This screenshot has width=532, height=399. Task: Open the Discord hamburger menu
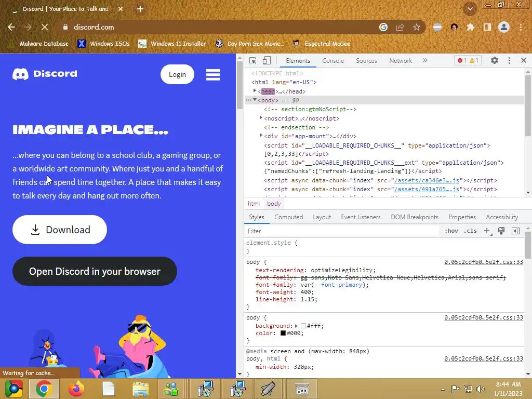click(x=213, y=75)
